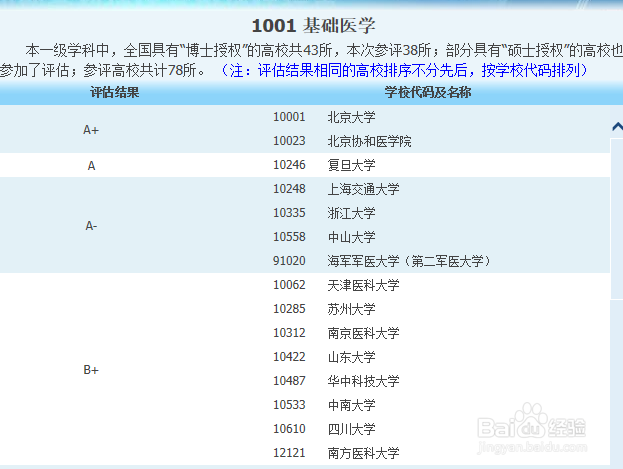
Task: Click school code 10487
Action: pos(289,381)
